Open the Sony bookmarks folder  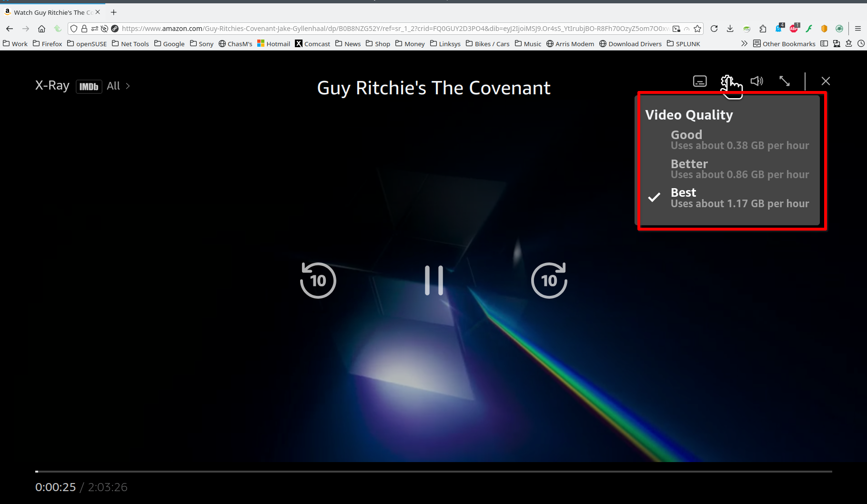click(202, 44)
